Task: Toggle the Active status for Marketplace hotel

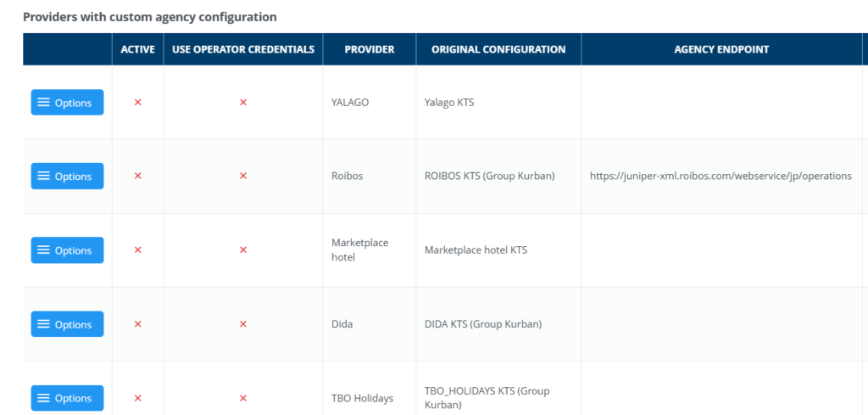Action: tap(138, 250)
